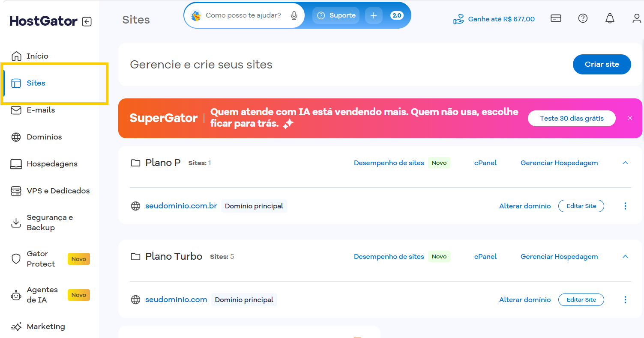The image size is (644, 338).
Task: Open Segurança e Backup section
Action: click(x=50, y=222)
